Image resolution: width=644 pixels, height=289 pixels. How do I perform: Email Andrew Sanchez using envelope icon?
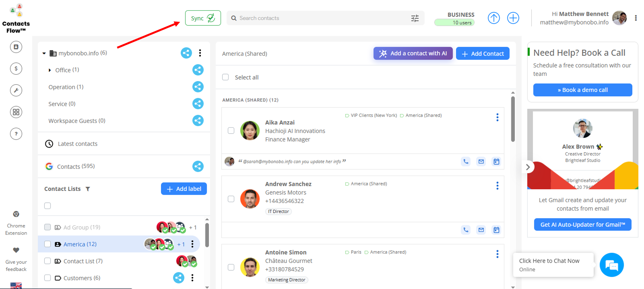481,230
